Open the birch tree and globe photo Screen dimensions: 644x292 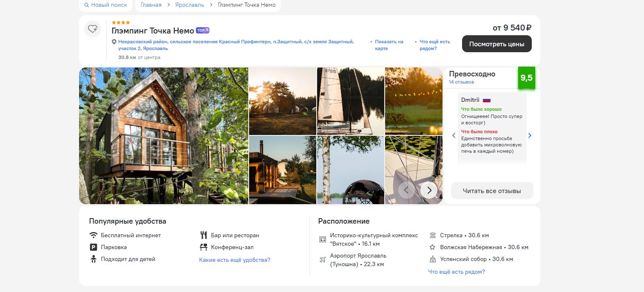(x=351, y=170)
